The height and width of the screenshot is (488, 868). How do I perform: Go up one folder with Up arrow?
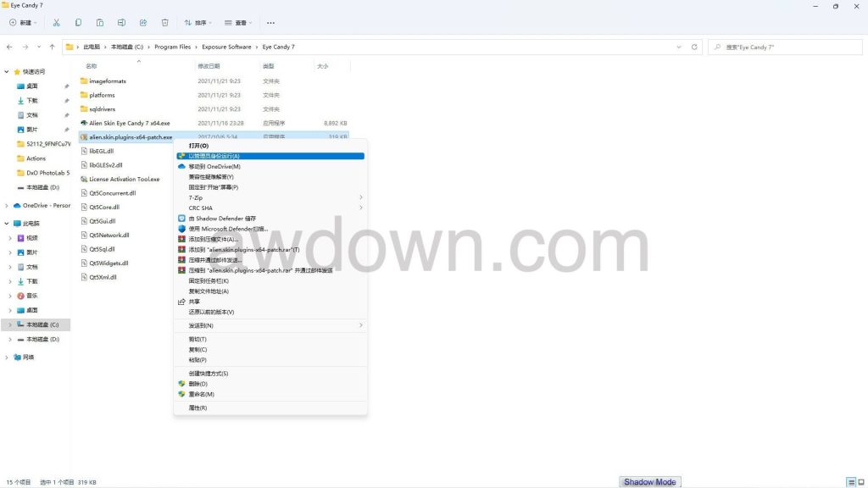[53, 47]
